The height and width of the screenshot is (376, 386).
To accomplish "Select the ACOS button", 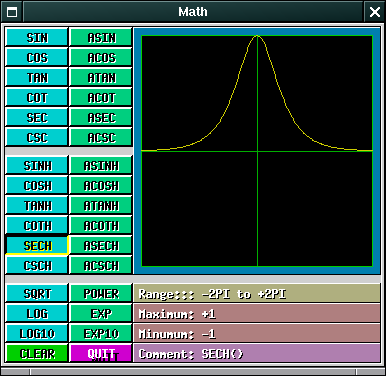I will click(x=101, y=57).
